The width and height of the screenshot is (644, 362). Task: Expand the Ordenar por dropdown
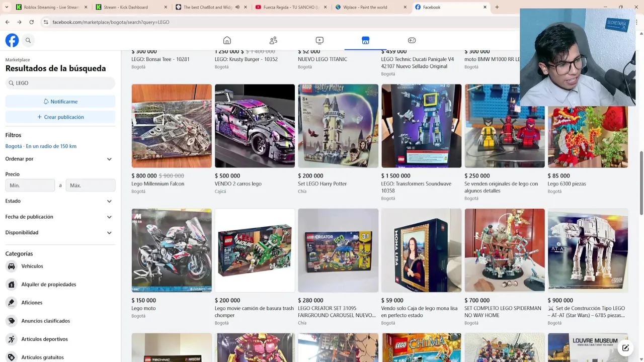click(x=60, y=159)
